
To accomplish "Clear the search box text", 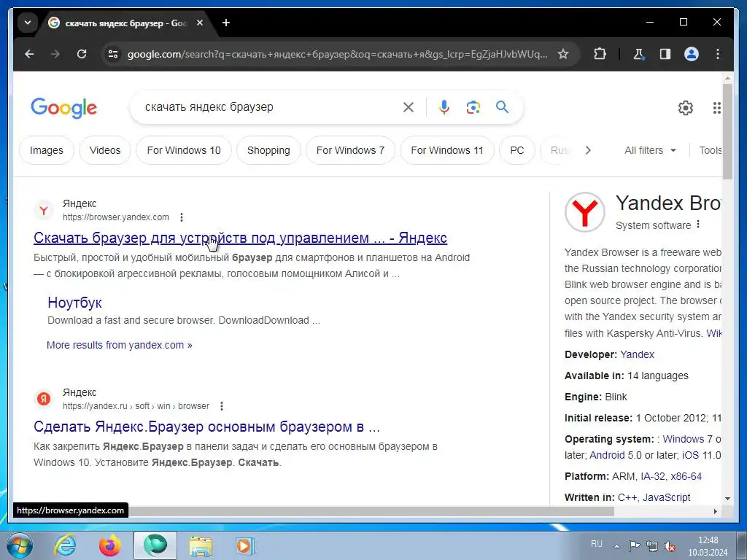I will [x=409, y=107].
